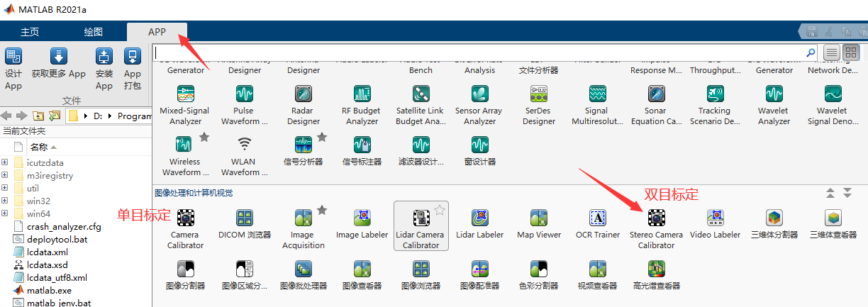
Task: Unfavorite Image Acquisition via its star
Action: pyautogui.click(x=322, y=209)
